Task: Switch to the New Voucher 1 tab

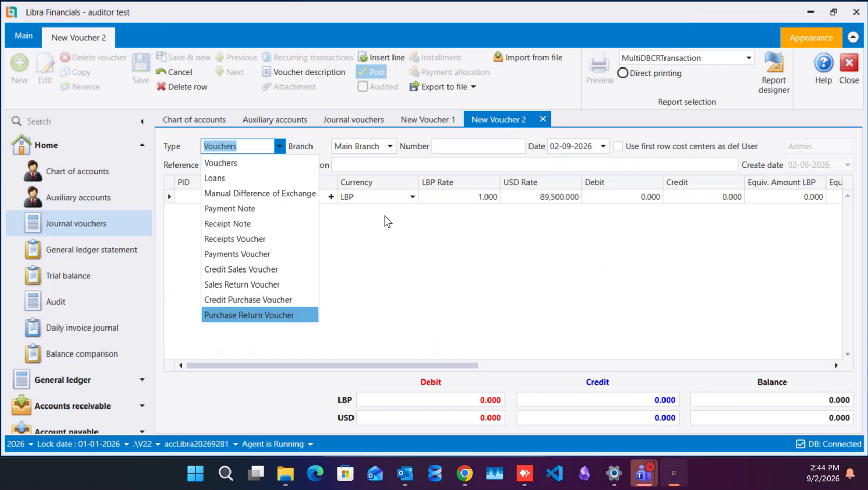Action: coord(428,120)
